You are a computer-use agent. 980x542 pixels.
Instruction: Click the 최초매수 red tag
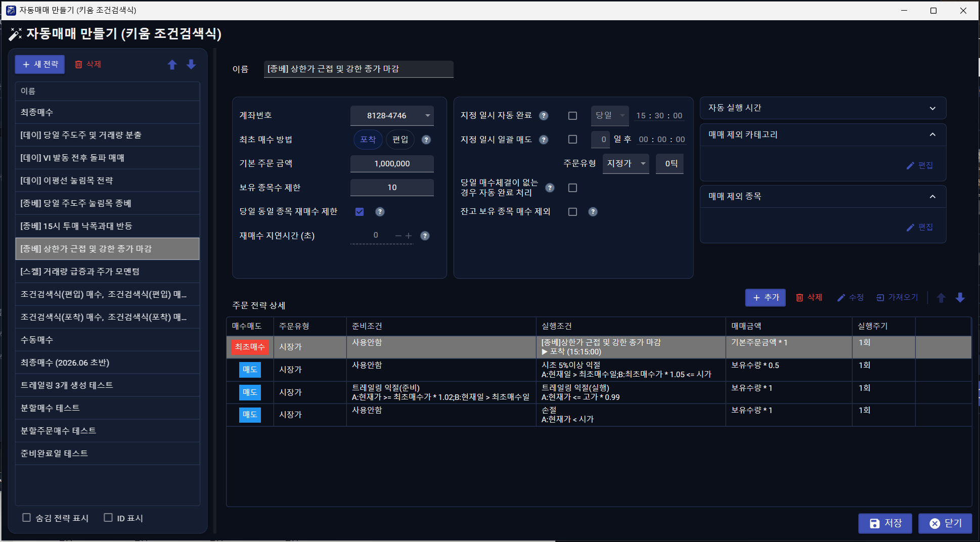tap(250, 347)
